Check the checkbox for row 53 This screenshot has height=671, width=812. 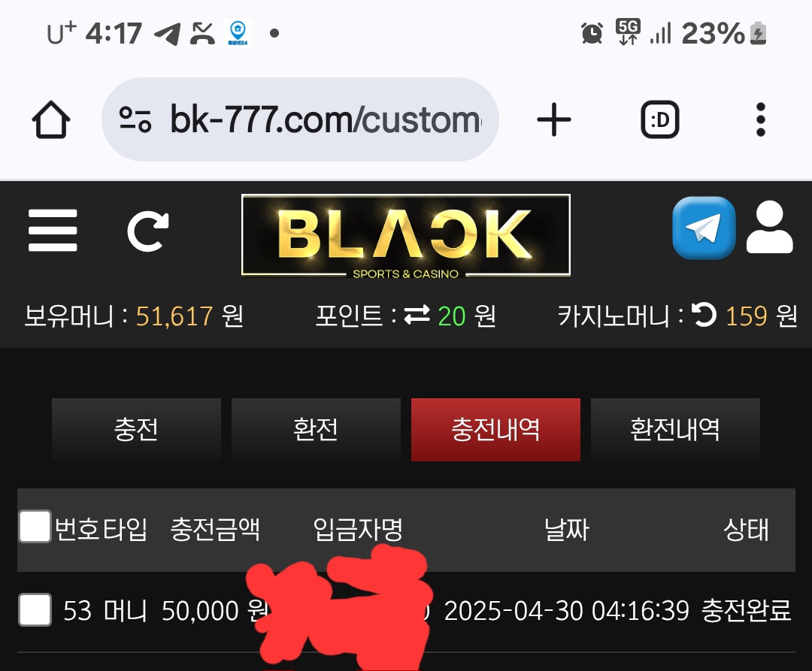tap(35, 610)
